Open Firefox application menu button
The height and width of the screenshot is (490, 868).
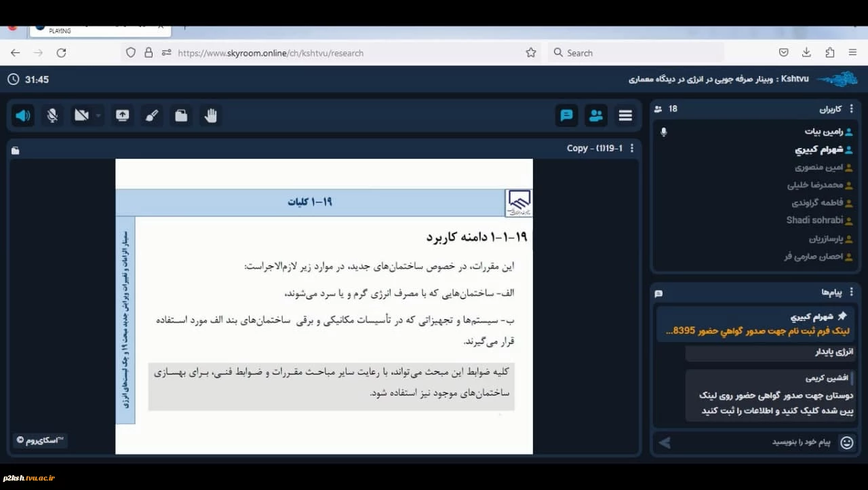tap(852, 52)
